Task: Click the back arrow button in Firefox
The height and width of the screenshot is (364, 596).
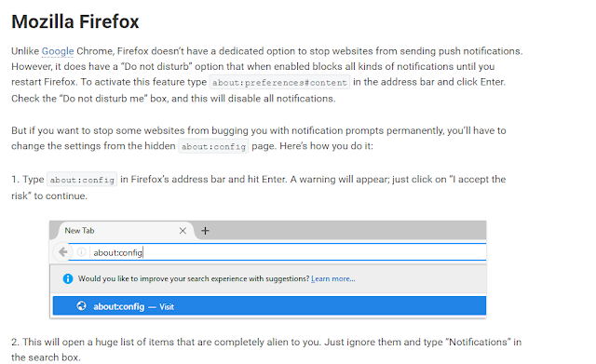Action: pos(62,252)
